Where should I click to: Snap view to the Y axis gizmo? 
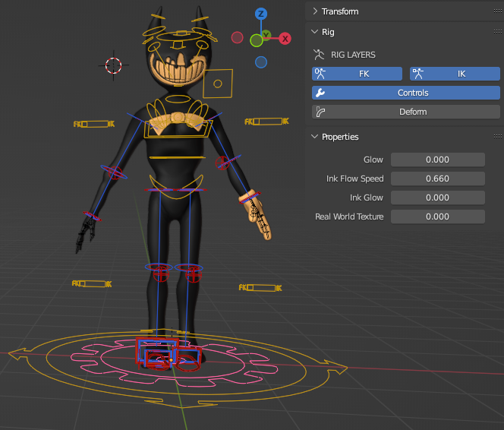[x=266, y=35]
